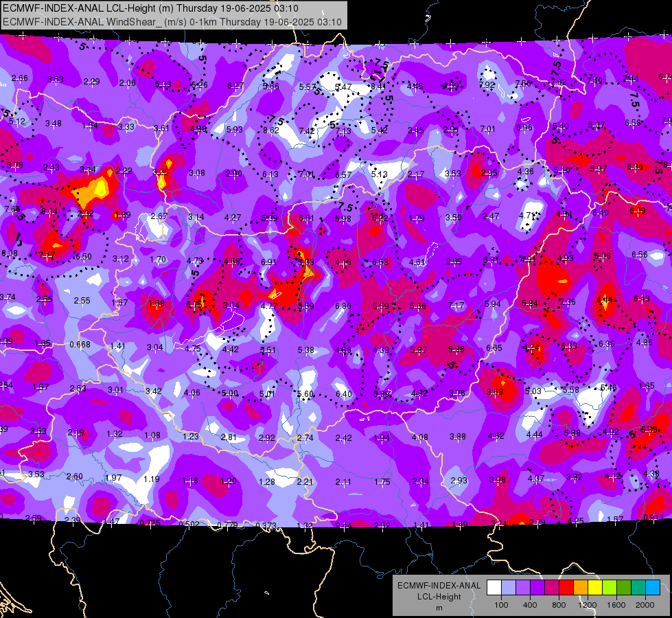This screenshot has width=672, height=618.
Task: Click the wind shear value 2.29
Action: [x=92, y=82]
